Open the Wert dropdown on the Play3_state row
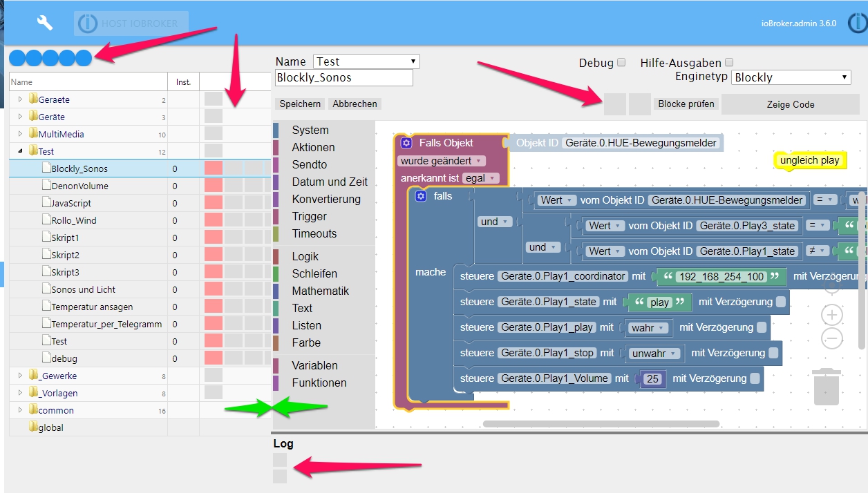This screenshot has height=493, width=868. pos(605,226)
